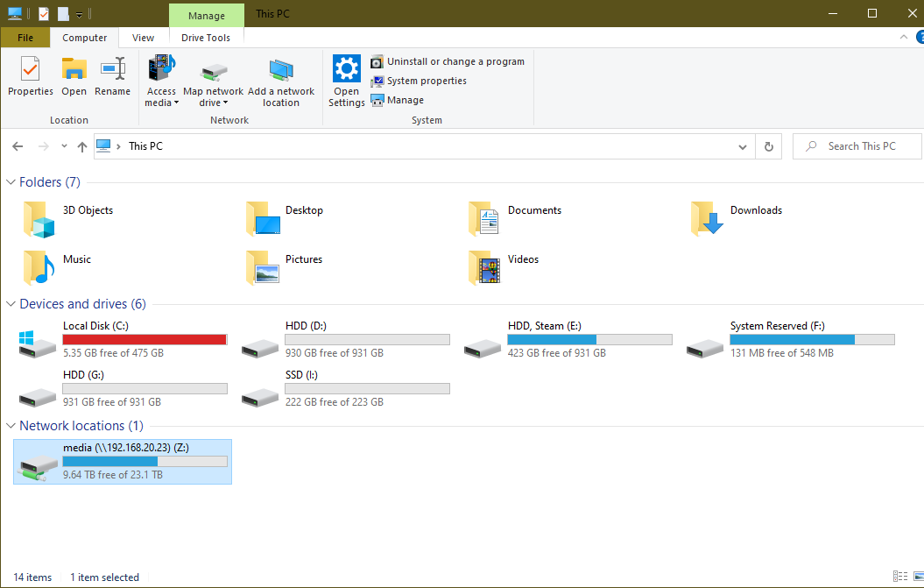Viewport: 924px width, 588px height.
Task: Switch to details view icon
Action: coord(900,577)
